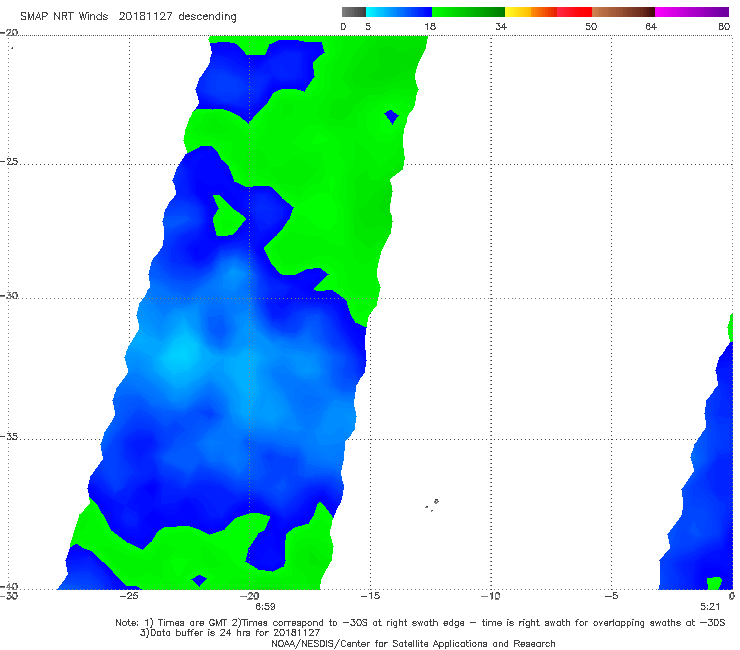Click the small blue diamond in the bottom green band

[199, 581]
